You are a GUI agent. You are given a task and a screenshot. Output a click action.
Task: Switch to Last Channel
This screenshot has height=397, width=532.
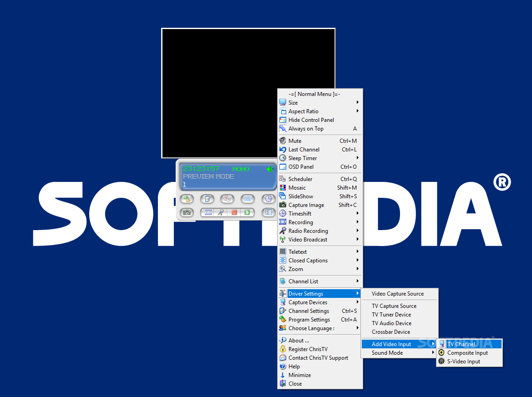pyautogui.click(x=320, y=150)
